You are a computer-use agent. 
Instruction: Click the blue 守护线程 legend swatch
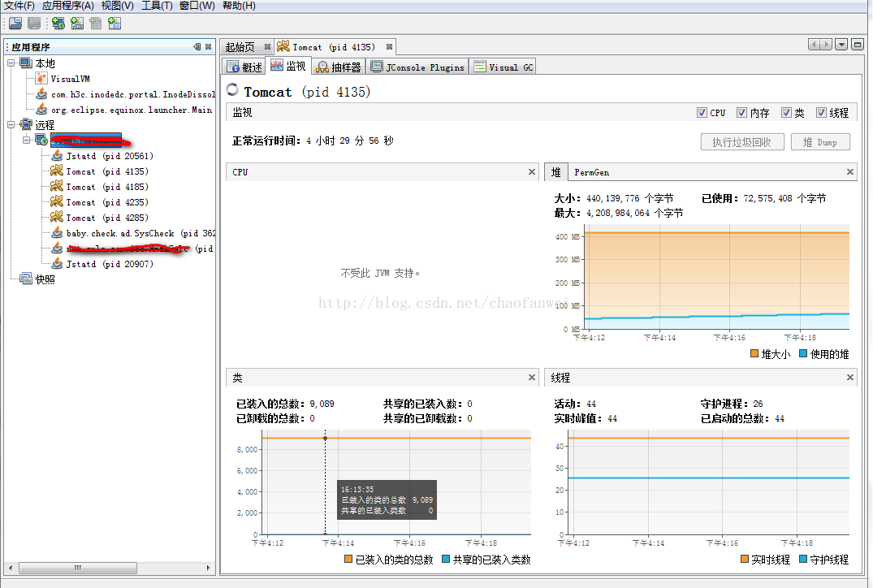point(803,559)
